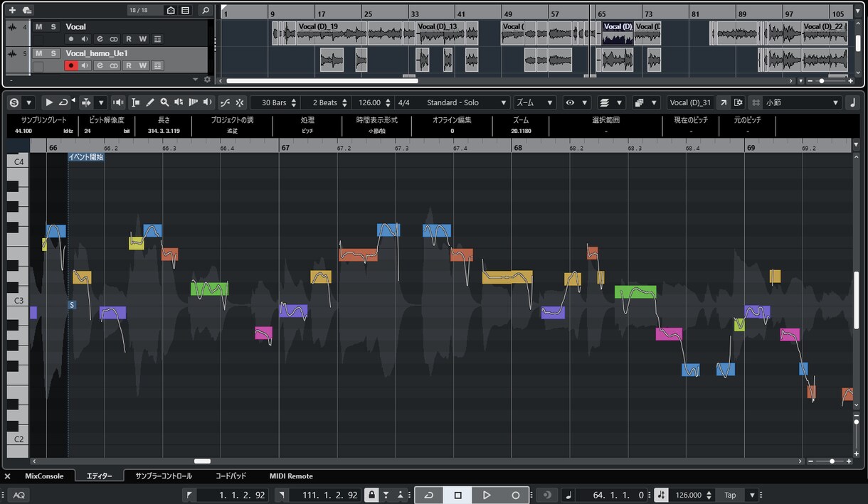Image resolution: width=868 pixels, height=504 pixels.
Task: Expand the Solo Editor mode arrow
Action: 29,102
